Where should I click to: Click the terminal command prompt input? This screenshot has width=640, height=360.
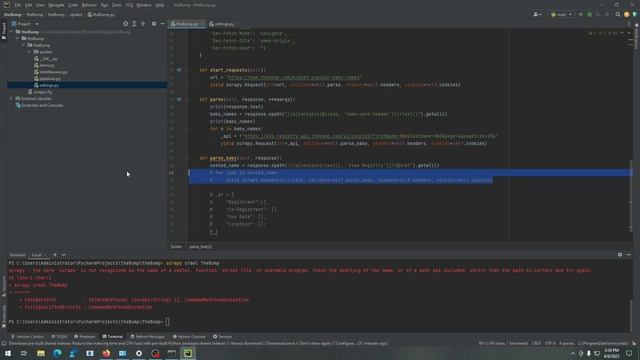click(167, 322)
